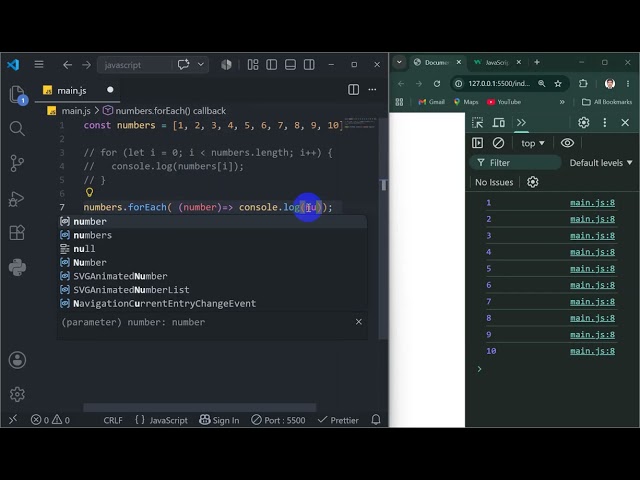Open the Run and Debug view
Screen dimensions: 640x480
[16, 199]
